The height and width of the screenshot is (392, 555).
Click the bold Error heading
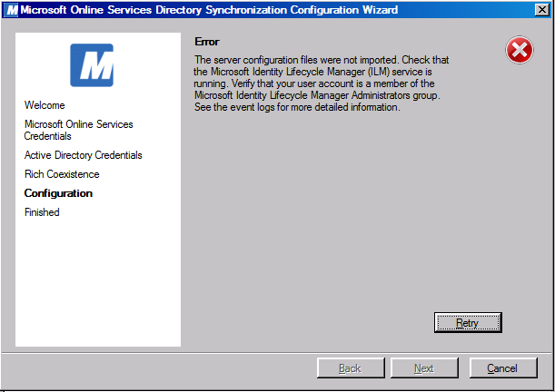tap(208, 42)
